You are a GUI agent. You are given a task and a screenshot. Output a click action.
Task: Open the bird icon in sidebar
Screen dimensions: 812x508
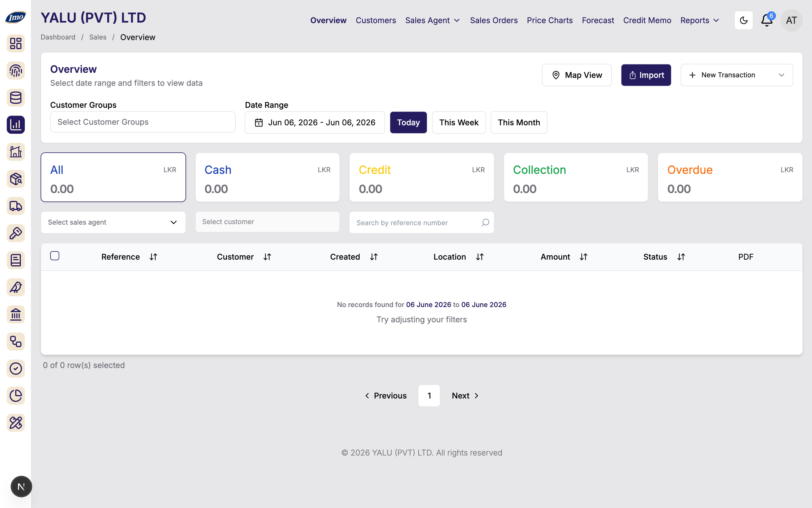pyautogui.click(x=16, y=287)
